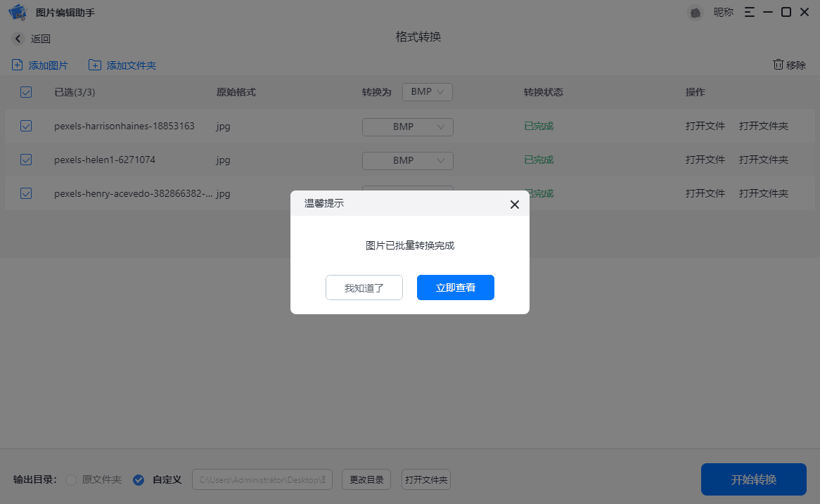This screenshot has height=504, width=820.
Task: Click 打开文件 for pexels-henry-acevedo row
Action: tap(705, 193)
